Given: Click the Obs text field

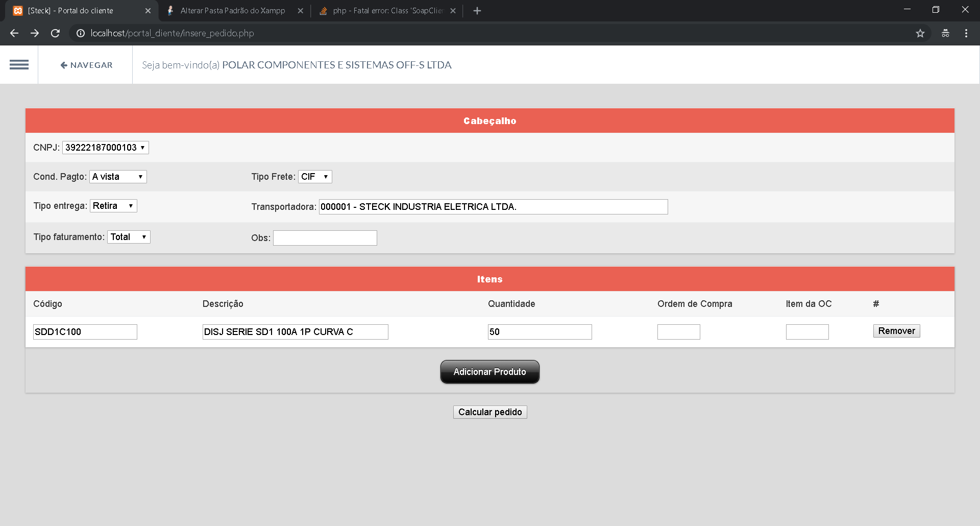Looking at the screenshot, I should [325, 238].
